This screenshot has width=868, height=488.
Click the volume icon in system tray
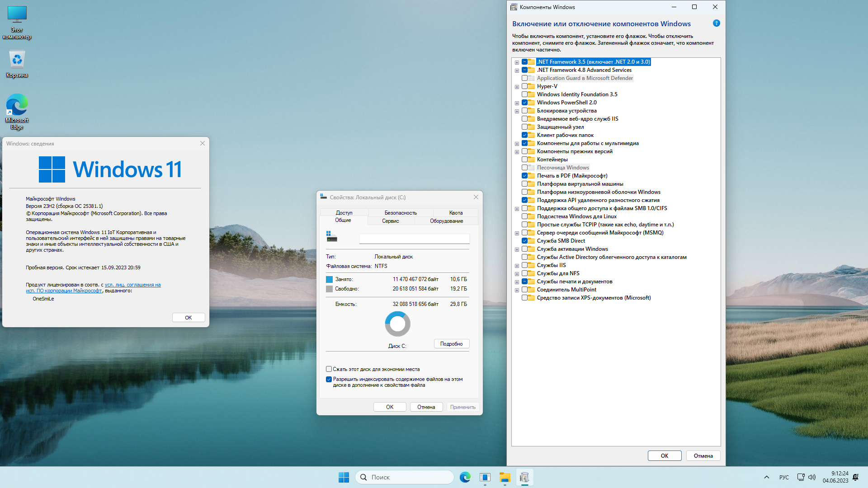point(812,477)
